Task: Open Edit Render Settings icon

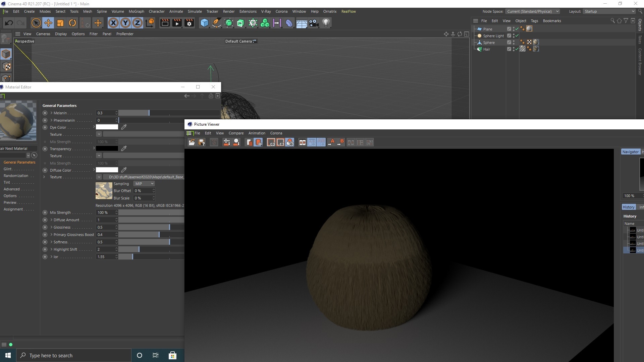Action: tap(189, 23)
